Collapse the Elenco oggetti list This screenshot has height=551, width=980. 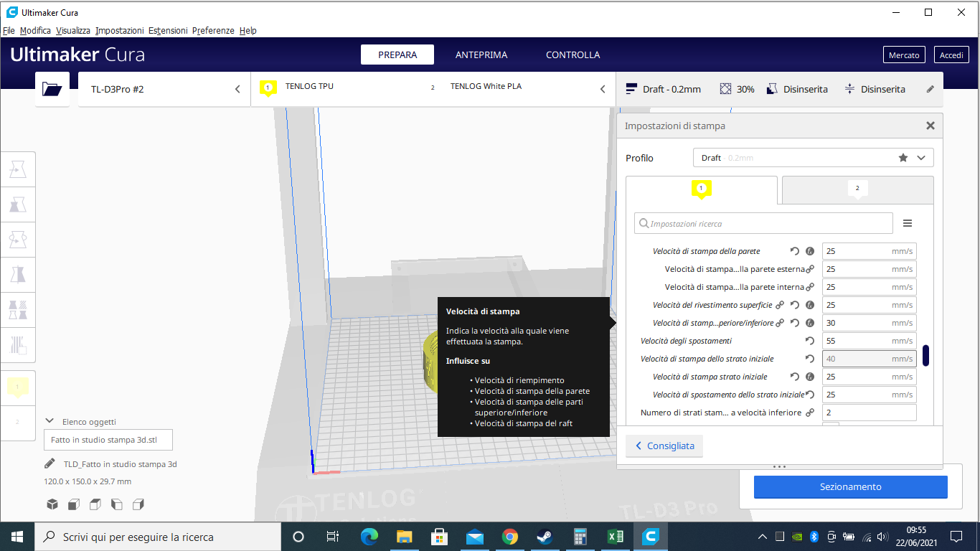50,422
